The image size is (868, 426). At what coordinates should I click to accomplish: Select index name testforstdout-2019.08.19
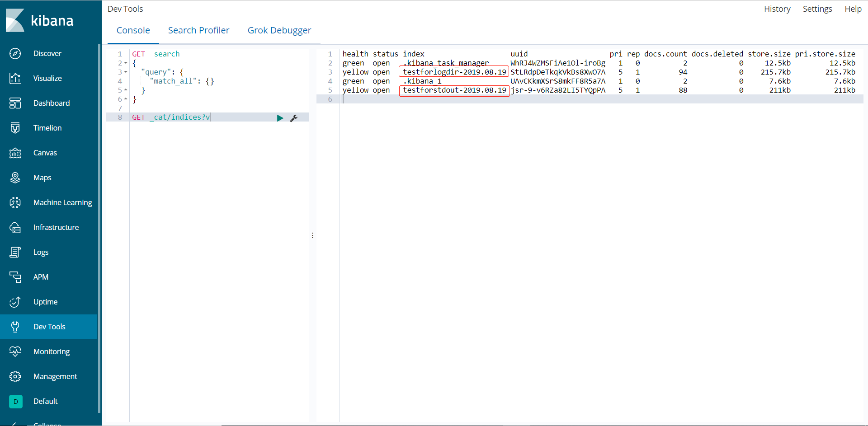tap(454, 90)
